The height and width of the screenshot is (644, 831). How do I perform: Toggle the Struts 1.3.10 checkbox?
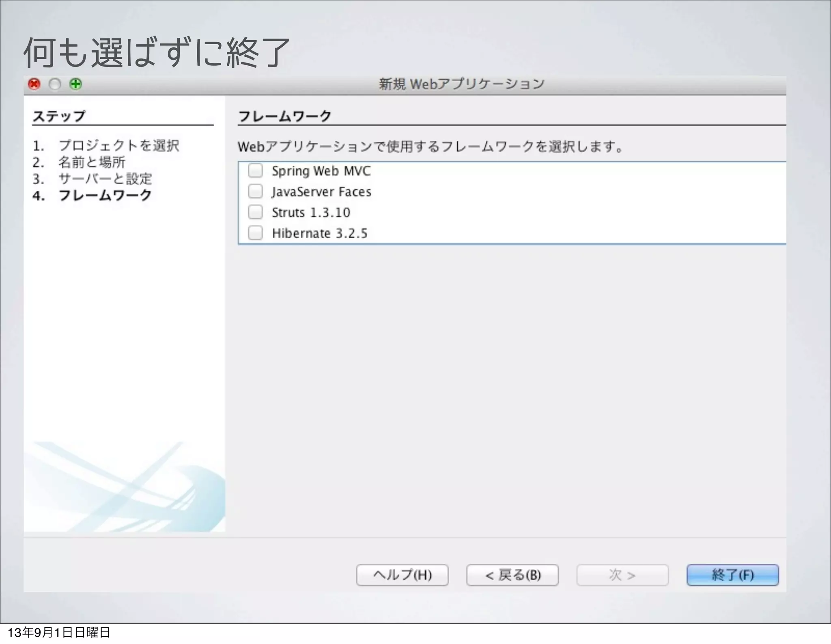(255, 212)
